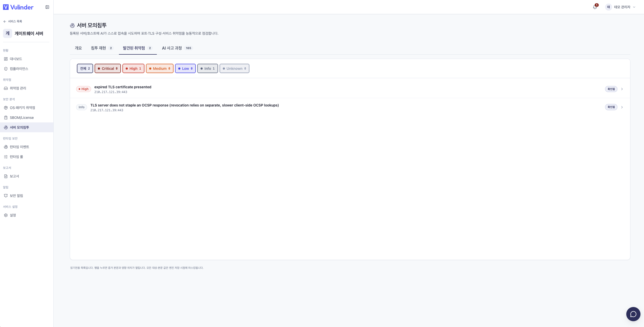Toggle the Low severity filter
This screenshot has height=327, width=644.
tap(185, 69)
